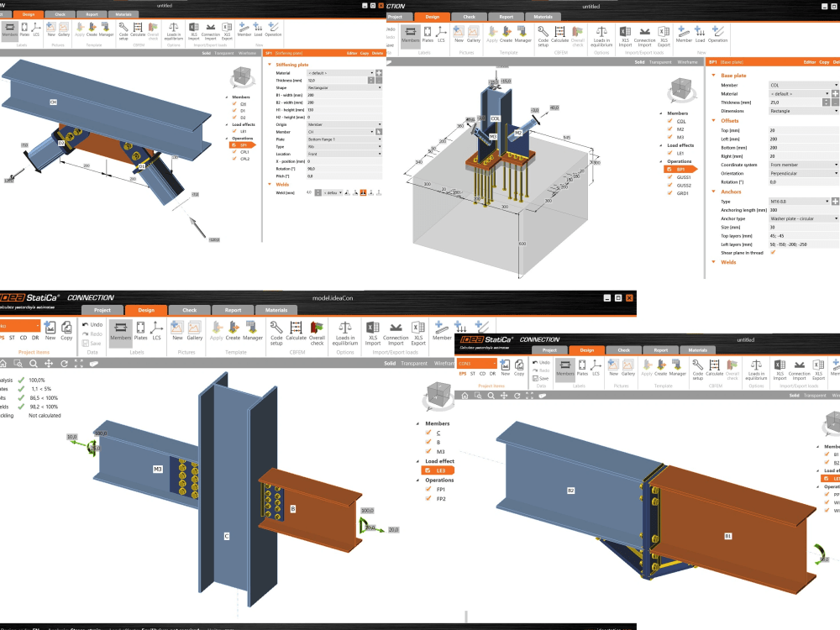
Task: Open Report tab in the bottom-right untitled window
Action: click(660, 349)
